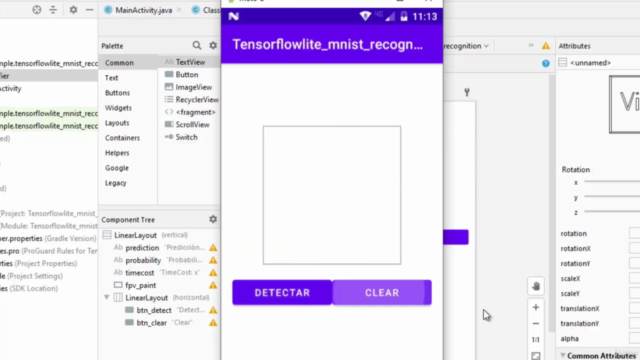Select the RecyclerView palette item
Image resolution: width=640 pixels, height=360 pixels.
point(191,100)
